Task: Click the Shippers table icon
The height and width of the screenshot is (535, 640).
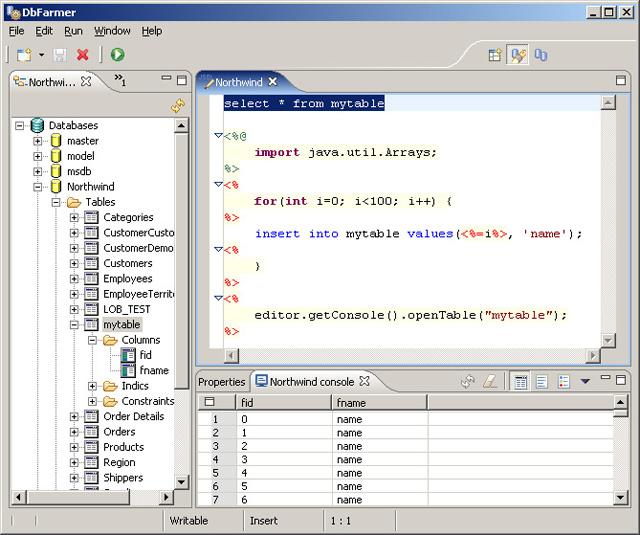Action: point(91,478)
